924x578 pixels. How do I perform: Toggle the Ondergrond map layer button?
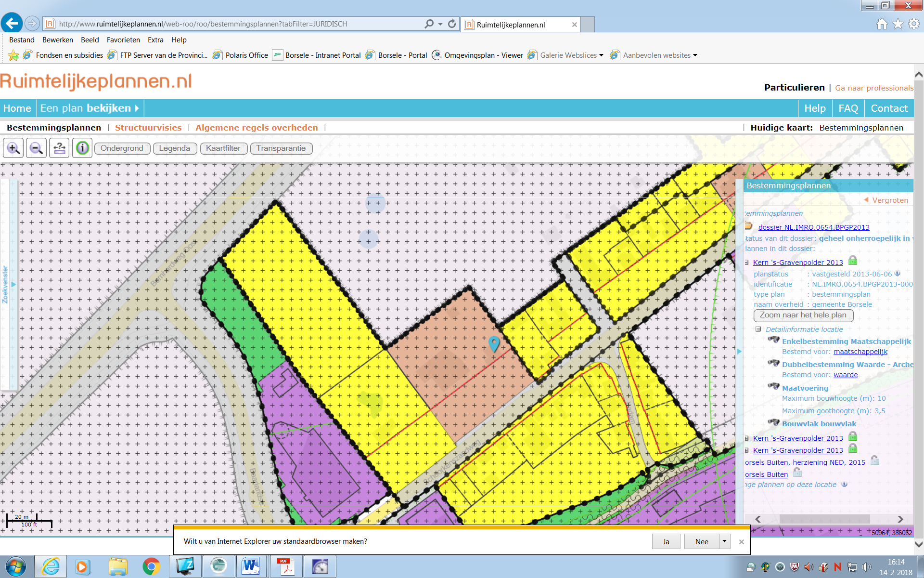pyautogui.click(x=122, y=148)
